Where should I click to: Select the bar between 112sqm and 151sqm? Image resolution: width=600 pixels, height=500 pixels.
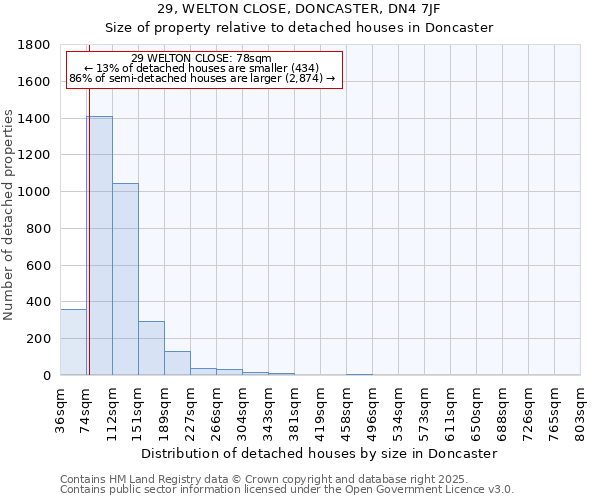click(125, 279)
